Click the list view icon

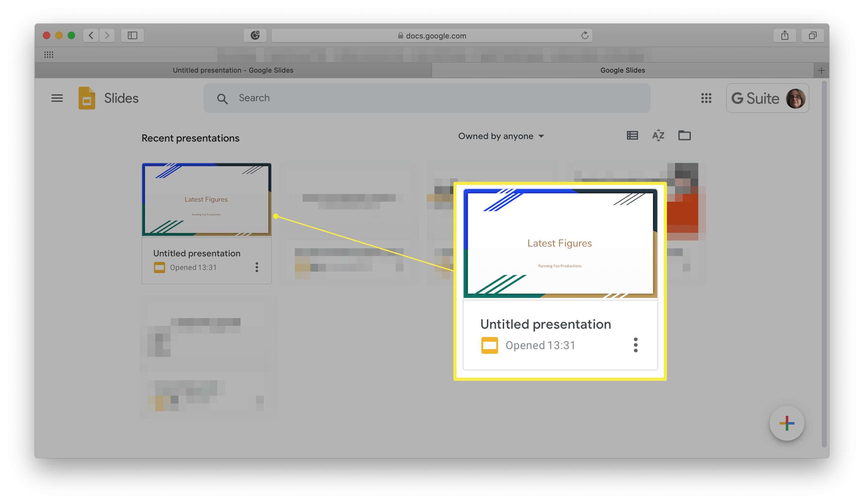click(632, 135)
